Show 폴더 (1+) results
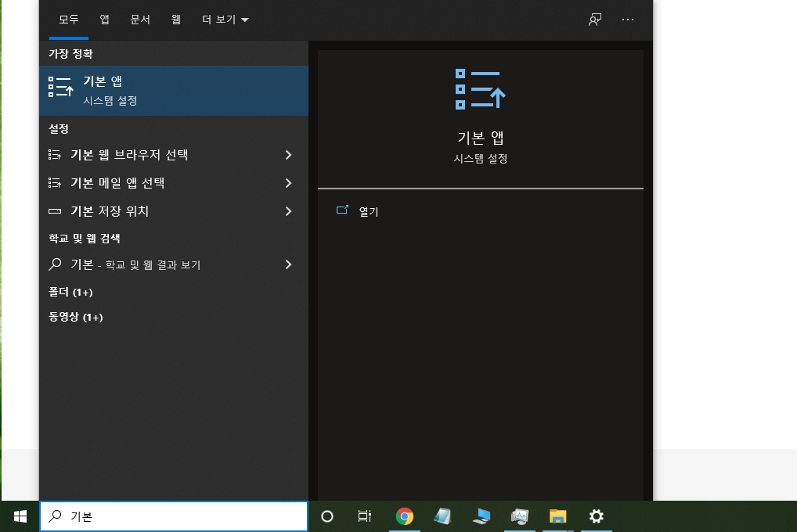 coord(70,292)
